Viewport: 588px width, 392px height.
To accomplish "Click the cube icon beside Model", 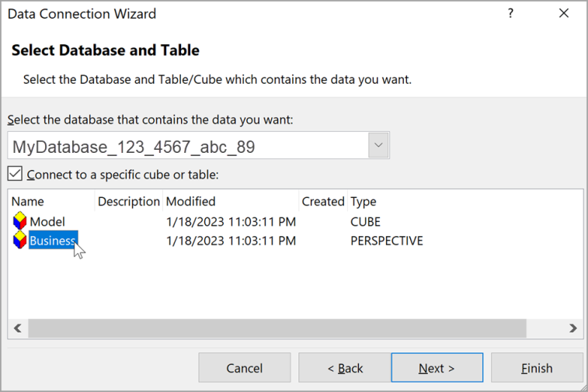I will pyautogui.click(x=19, y=222).
